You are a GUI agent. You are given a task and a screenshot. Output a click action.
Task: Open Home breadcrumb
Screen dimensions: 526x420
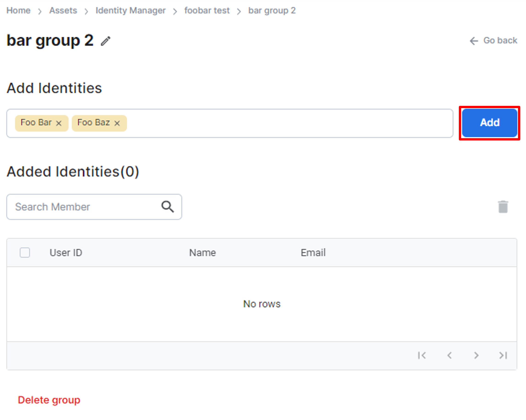18,11
